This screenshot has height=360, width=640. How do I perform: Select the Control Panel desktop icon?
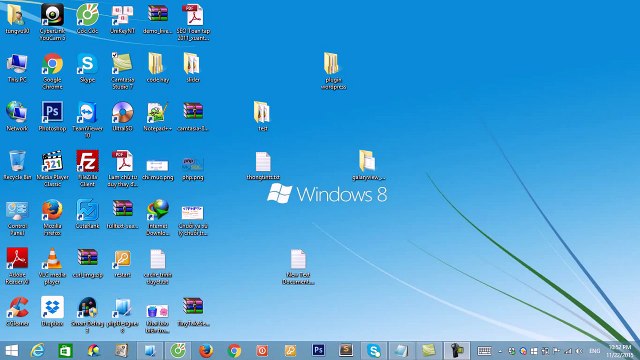click(17, 218)
